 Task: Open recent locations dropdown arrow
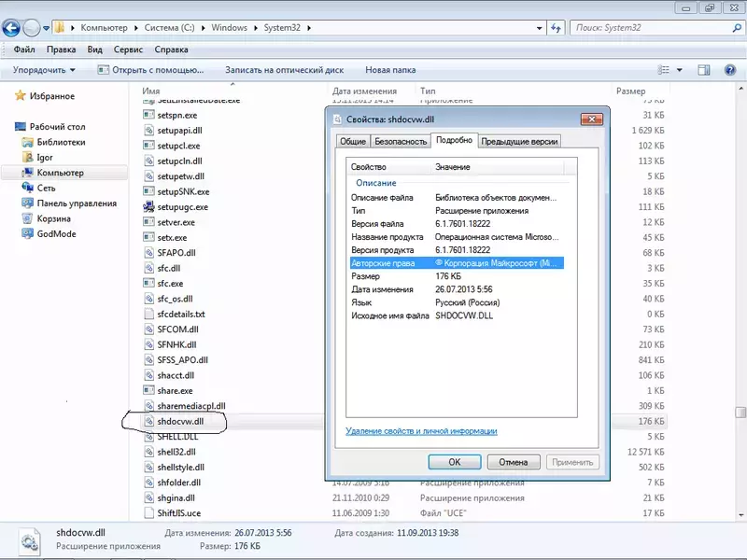46,28
